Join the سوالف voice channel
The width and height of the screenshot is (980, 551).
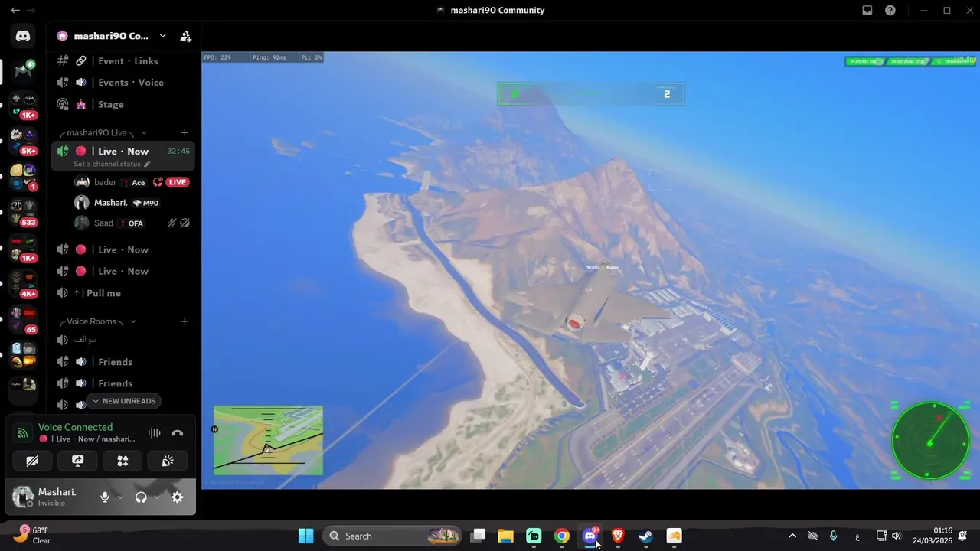pyautogui.click(x=123, y=340)
